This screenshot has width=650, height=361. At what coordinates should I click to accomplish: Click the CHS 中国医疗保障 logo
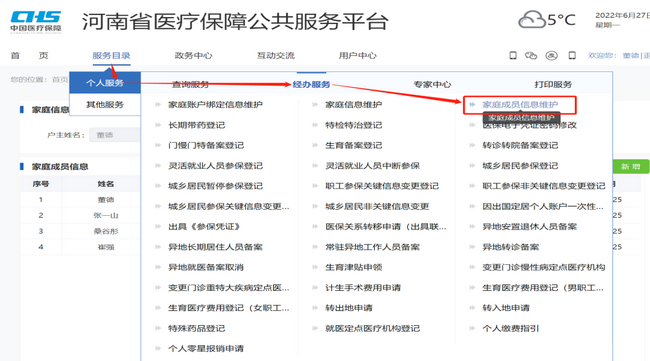36,22
